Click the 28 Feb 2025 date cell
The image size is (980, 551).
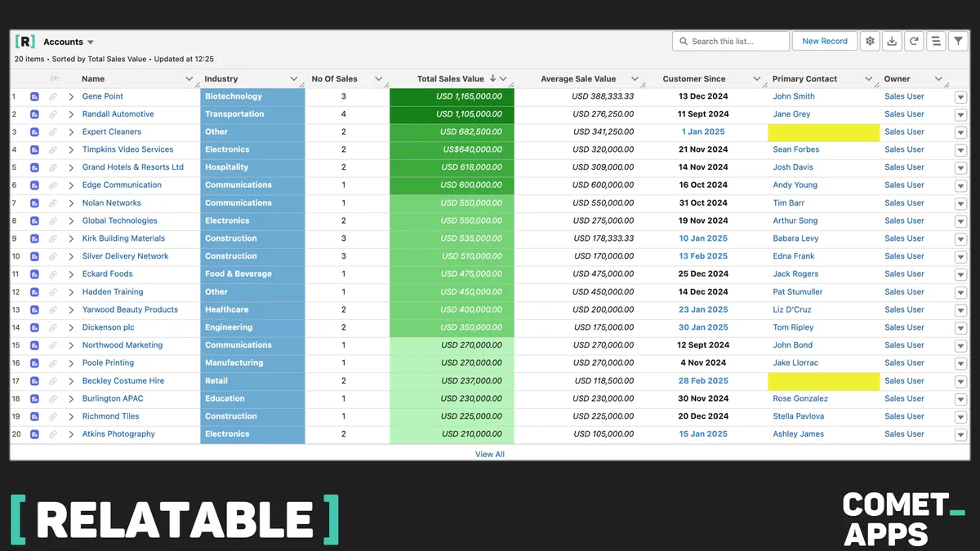coord(703,381)
